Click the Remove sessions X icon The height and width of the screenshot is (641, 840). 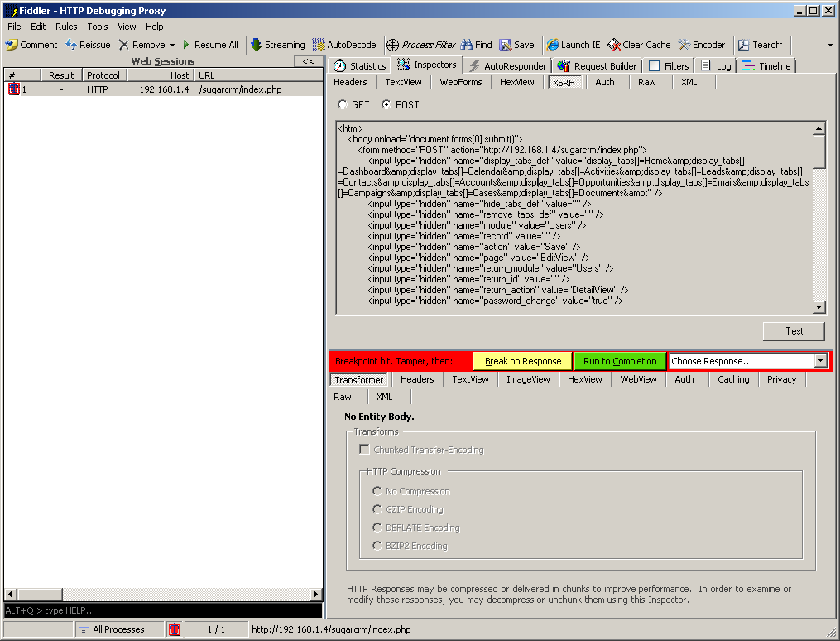tap(124, 45)
